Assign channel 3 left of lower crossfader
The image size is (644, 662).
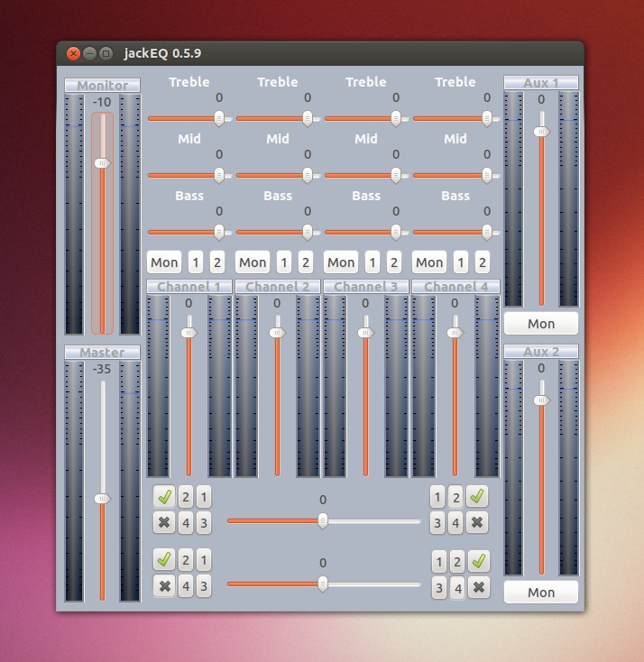point(204,586)
